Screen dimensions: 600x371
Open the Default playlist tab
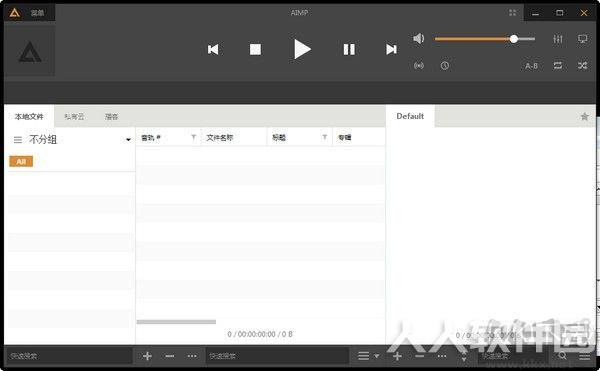pos(410,116)
